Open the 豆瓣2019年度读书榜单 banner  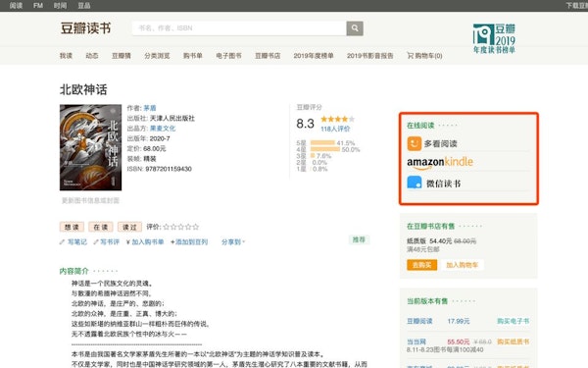(x=494, y=38)
